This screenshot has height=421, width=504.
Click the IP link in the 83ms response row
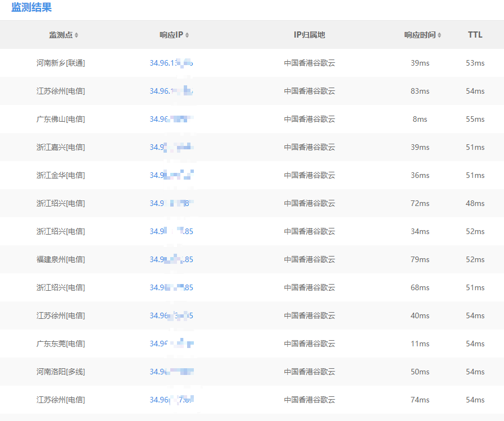click(x=171, y=91)
